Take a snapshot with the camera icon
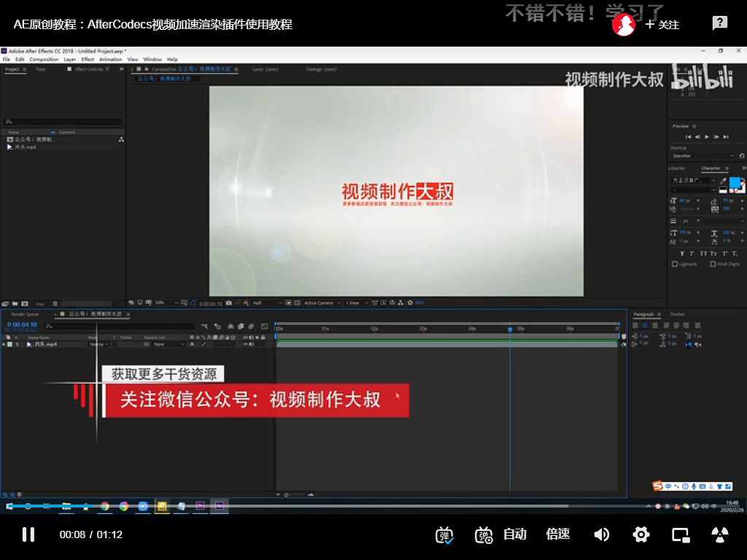Screen dimensions: 747x560 click(x=228, y=302)
